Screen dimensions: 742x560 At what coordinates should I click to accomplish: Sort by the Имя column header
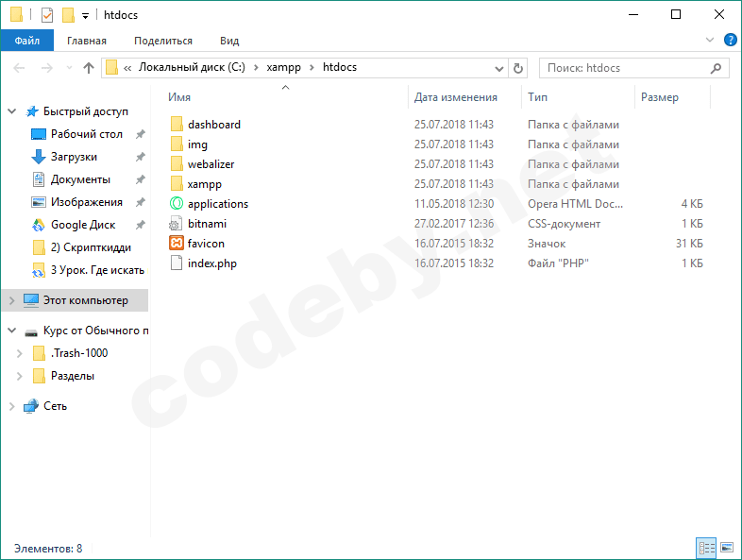coord(179,97)
